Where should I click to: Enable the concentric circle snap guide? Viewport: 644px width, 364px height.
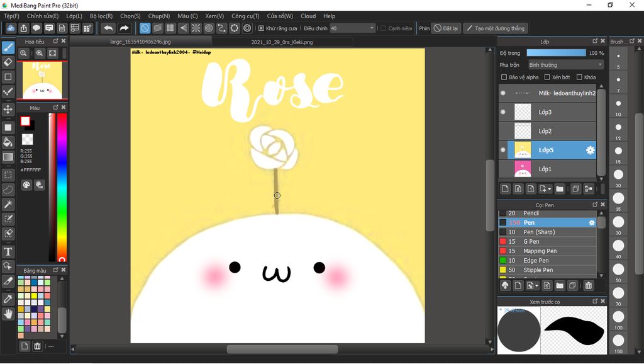[x=209, y=28]
